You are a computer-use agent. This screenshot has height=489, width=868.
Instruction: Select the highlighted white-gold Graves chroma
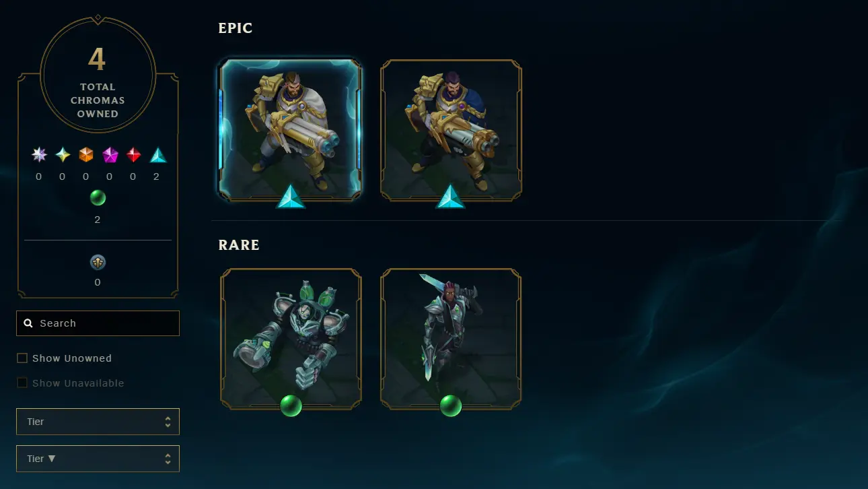tap(291, 130)
